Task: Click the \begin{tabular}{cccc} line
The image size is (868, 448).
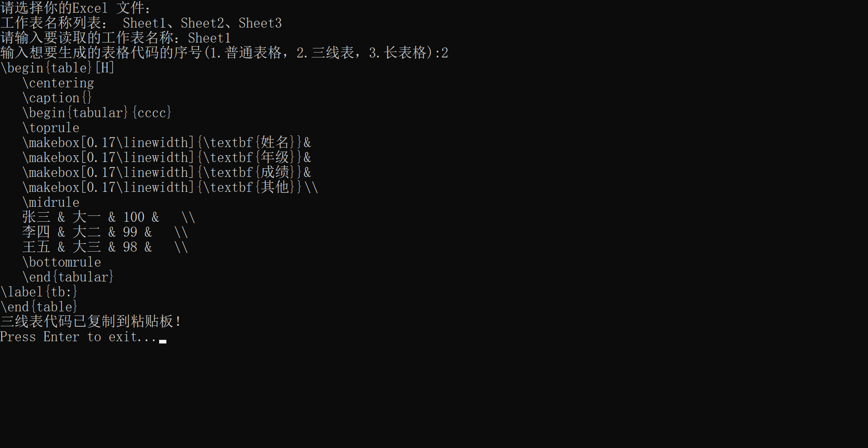Action: pyautogui.click(x=97, y=113)
